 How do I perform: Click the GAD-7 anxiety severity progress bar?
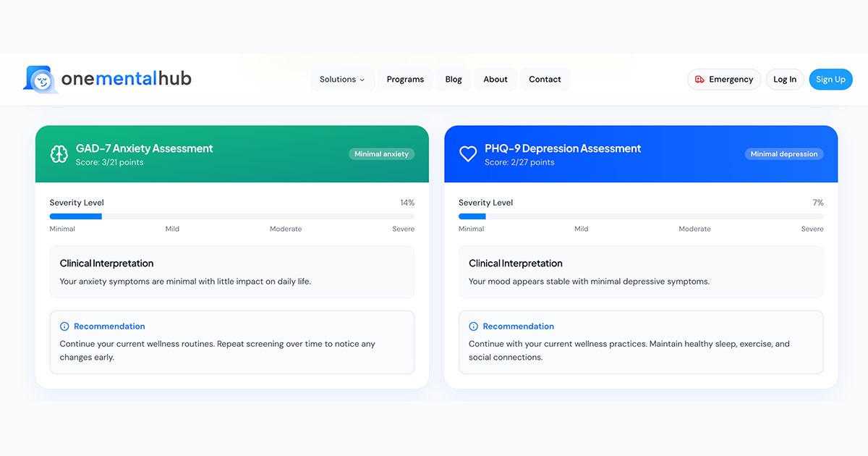click(x=232, y=216)
